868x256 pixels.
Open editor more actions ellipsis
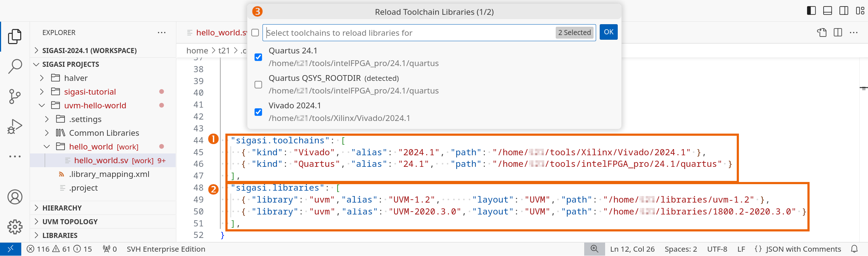pyautogui.click(x=854, y=32)
